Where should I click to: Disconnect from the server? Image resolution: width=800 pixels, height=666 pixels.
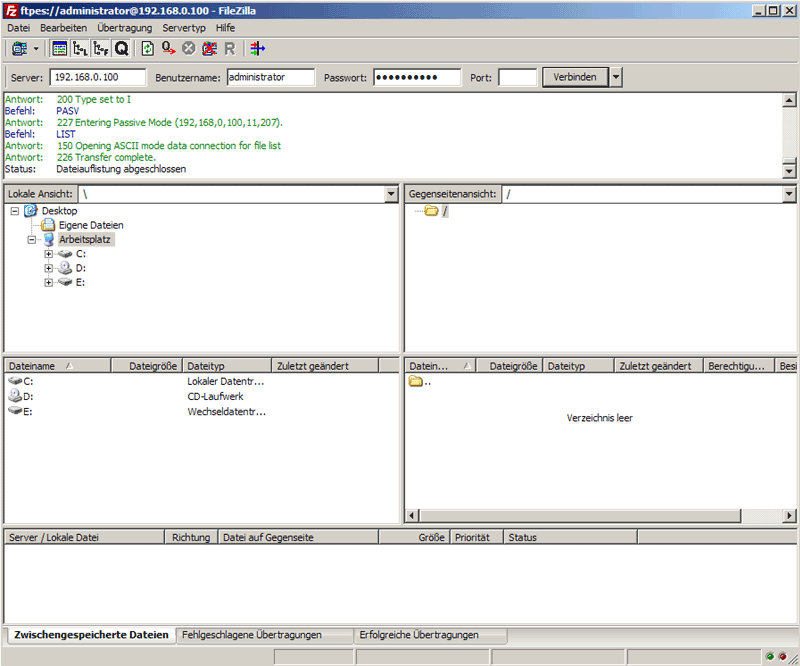208,48
